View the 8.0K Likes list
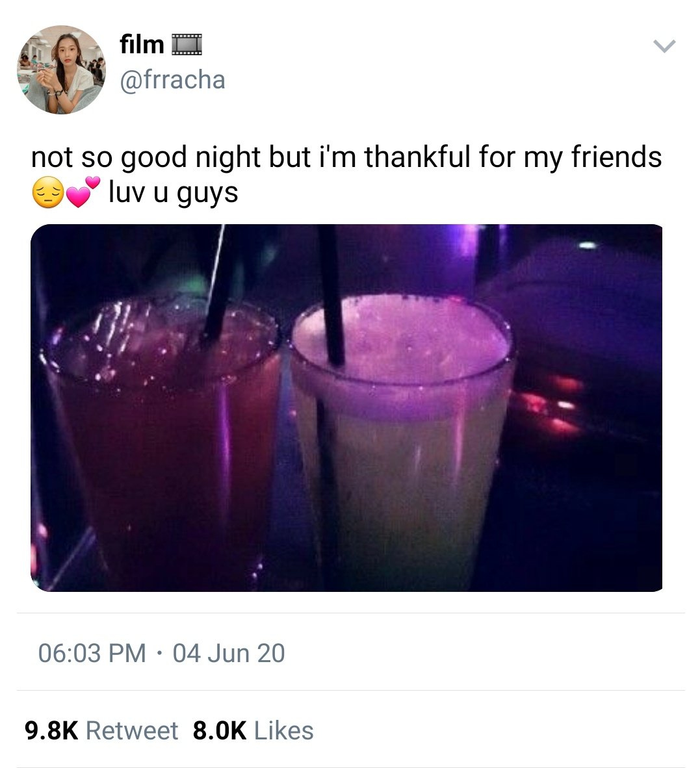Screen dimensions: 700x768 pos(253,730)
